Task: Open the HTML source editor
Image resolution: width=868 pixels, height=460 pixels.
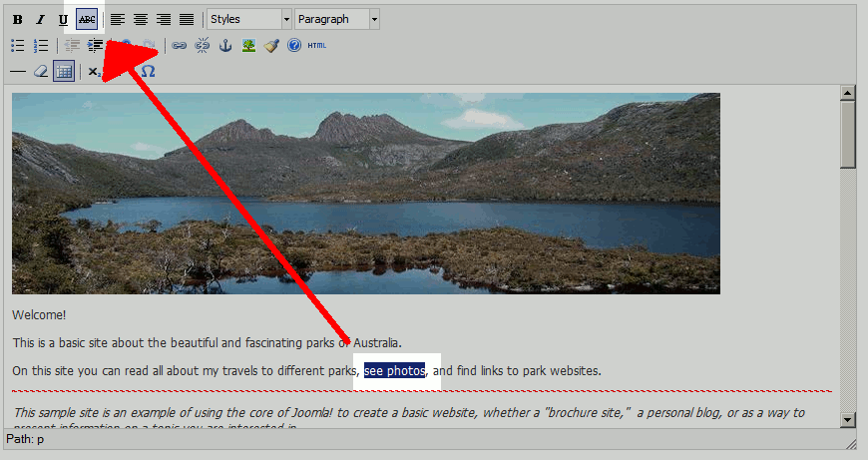Action: point(317,45)
